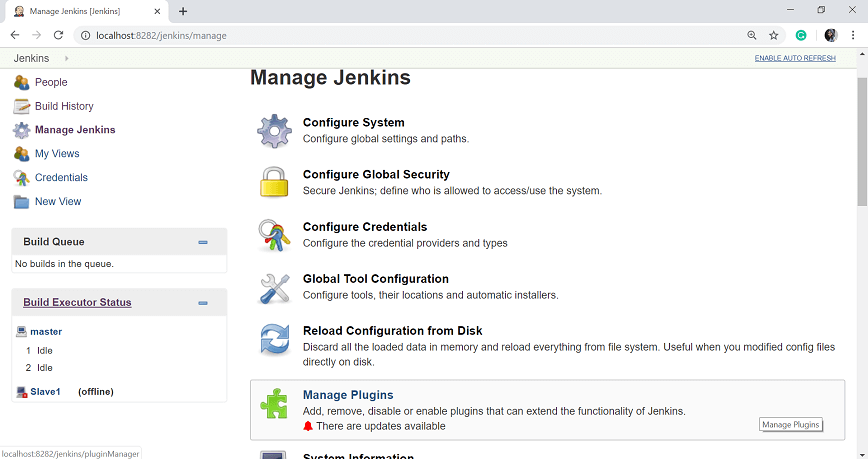Open Configure Credentials
This screenshot has width=868, height=459.
(365, 227)
